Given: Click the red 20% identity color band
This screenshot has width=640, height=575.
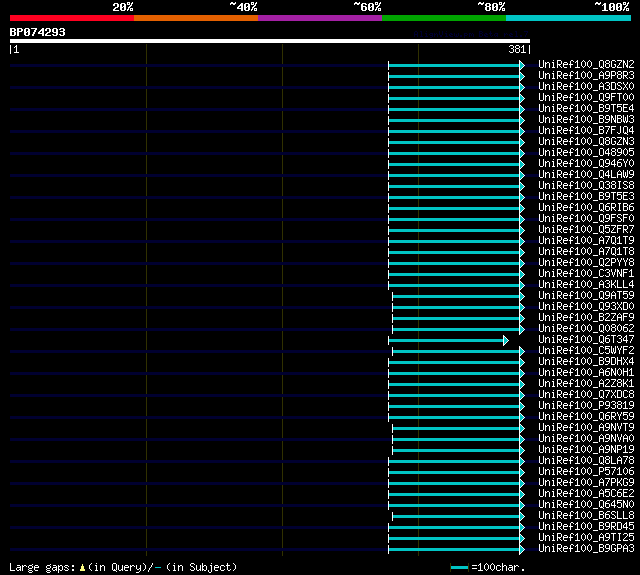Looking at the screenshot, I should (x=72, y=18).
